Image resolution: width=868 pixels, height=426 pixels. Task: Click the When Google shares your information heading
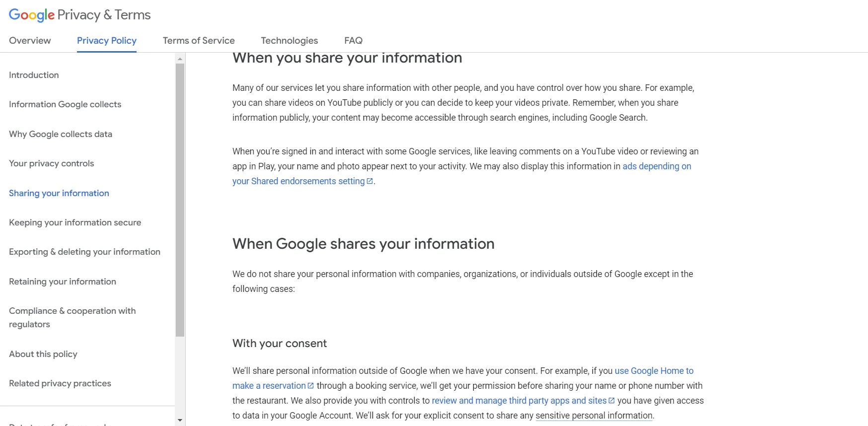[363, 244]
